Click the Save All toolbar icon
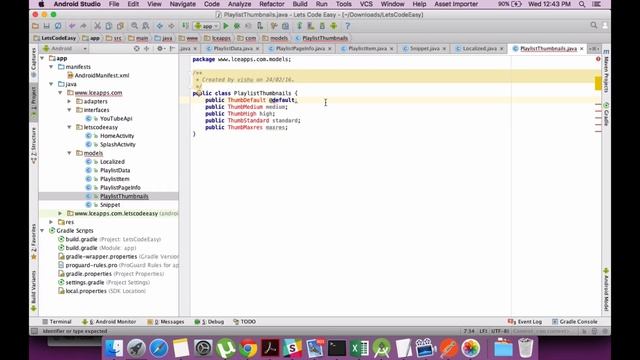Screen dimensions: 640x360 (47, 26)
